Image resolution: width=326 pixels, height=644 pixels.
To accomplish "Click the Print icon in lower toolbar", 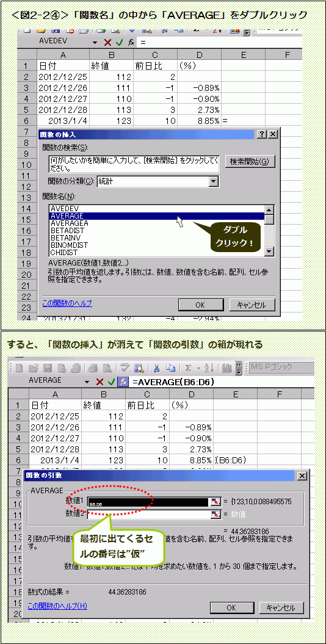I will tap(93, 368).
